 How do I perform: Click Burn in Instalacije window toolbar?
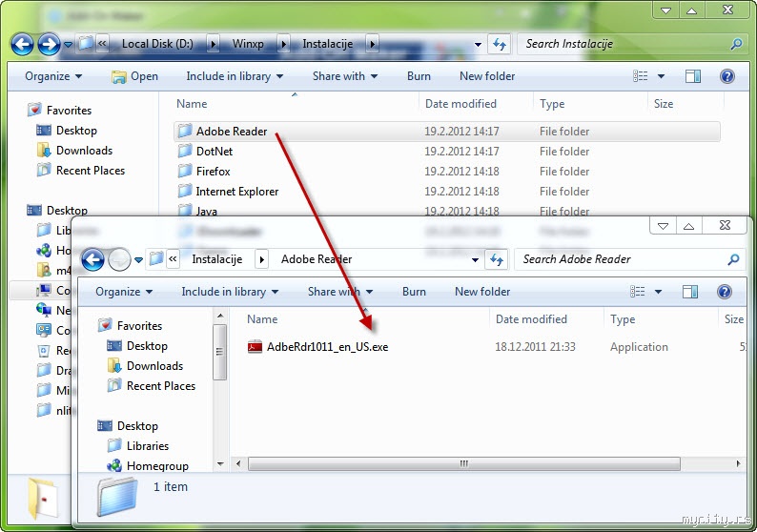(419, 76)
